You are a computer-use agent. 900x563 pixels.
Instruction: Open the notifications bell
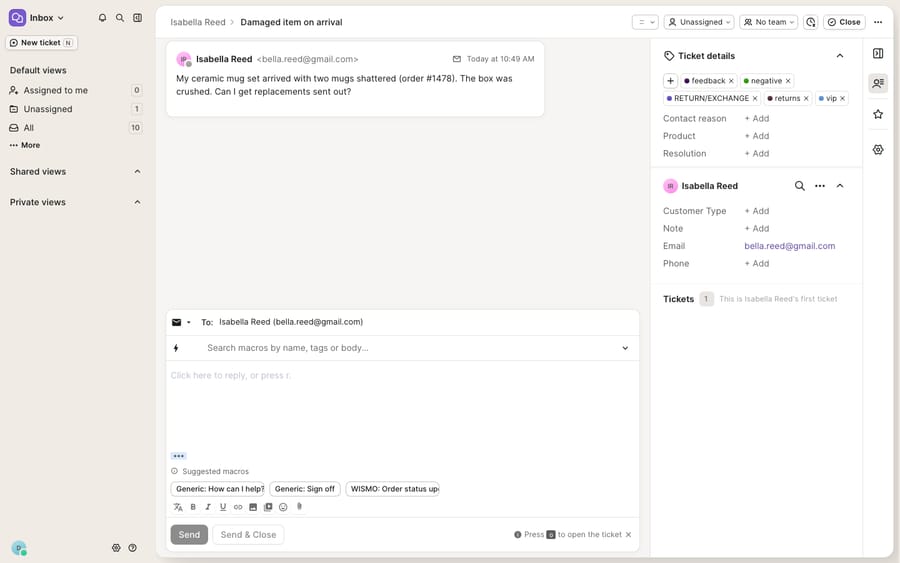point(102,18)
